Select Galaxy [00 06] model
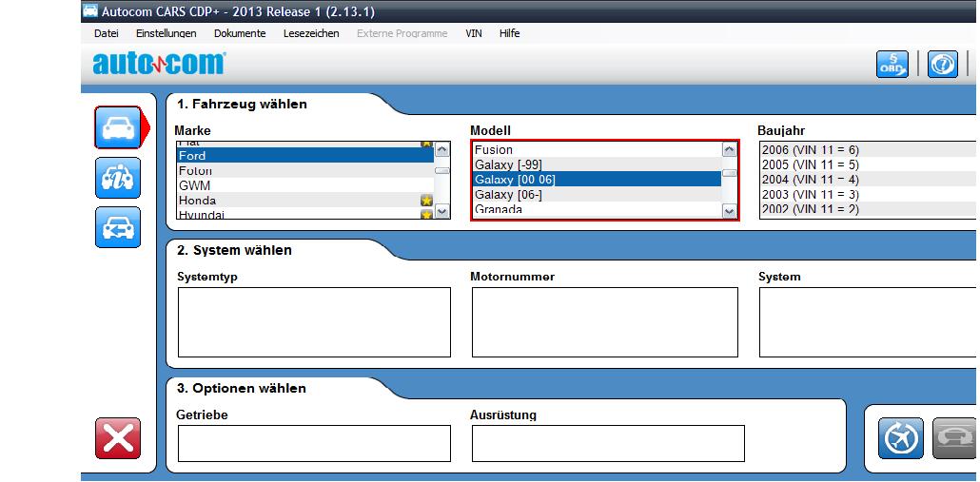This screenshot has height=482, width=980. 597,180
